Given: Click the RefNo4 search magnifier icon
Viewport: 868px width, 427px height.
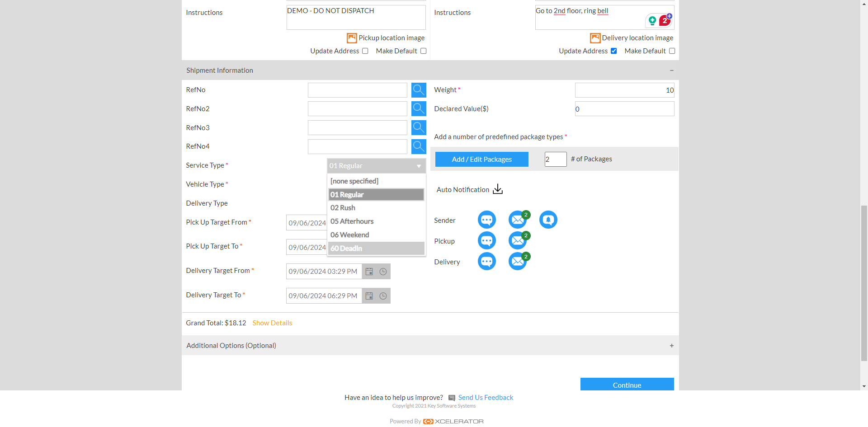Looking at the screenshot, I should click(419, 146).
